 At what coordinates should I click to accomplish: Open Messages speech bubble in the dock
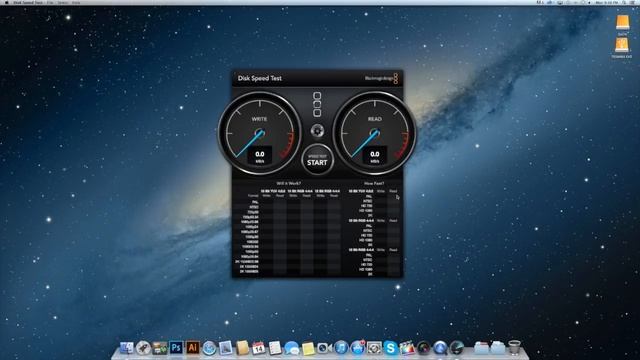(291, 348)
